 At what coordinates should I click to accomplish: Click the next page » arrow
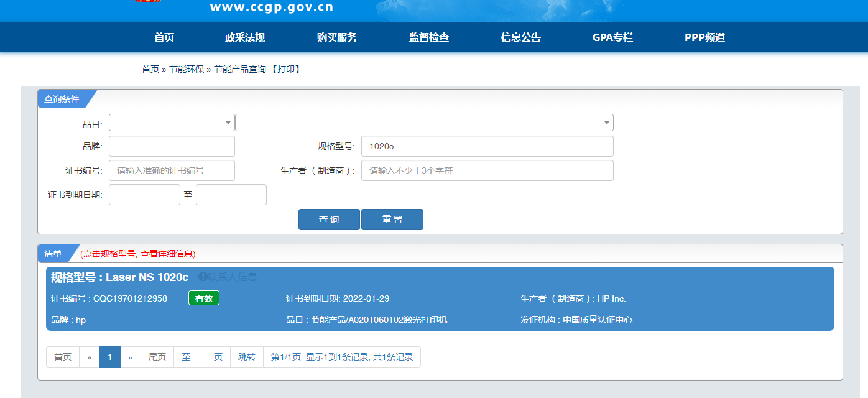tap(131, 357)
